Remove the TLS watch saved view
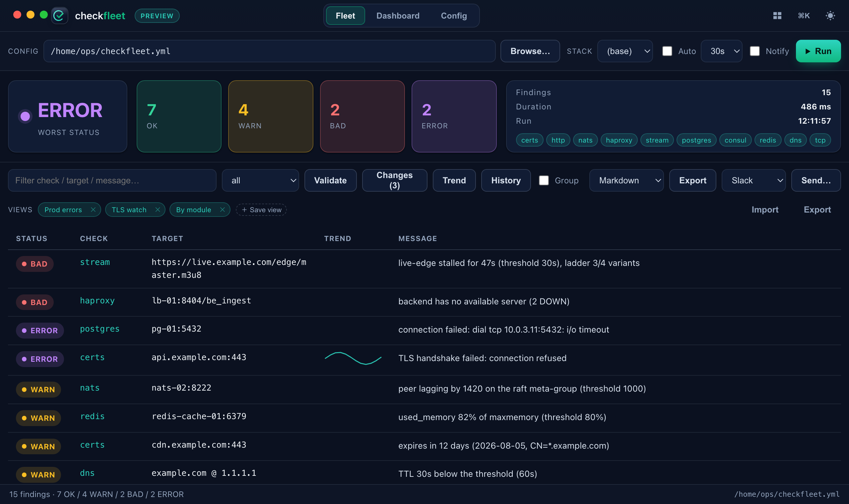The height and width of the screenshot is (504, 849). [158, 210]
